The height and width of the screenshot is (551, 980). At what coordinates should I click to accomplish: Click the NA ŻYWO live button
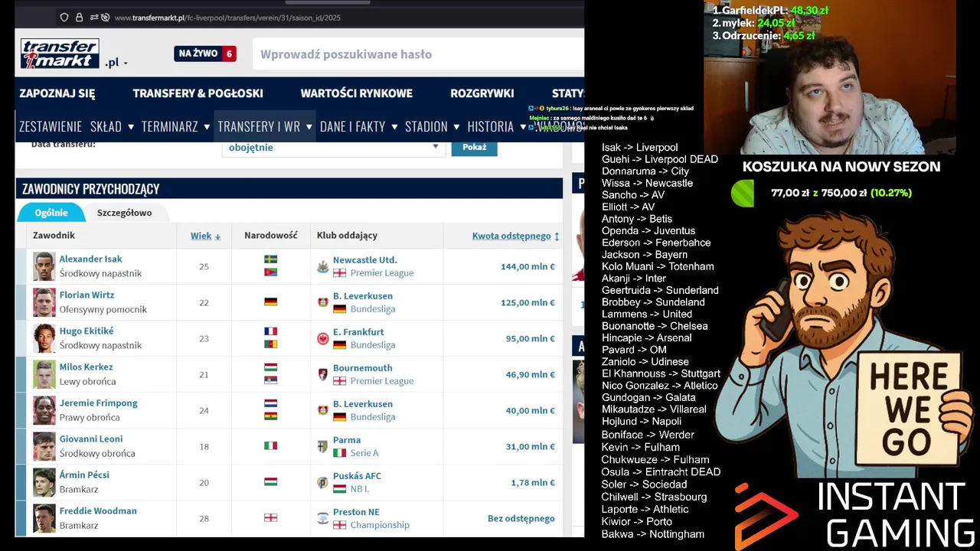pos(205,54)
